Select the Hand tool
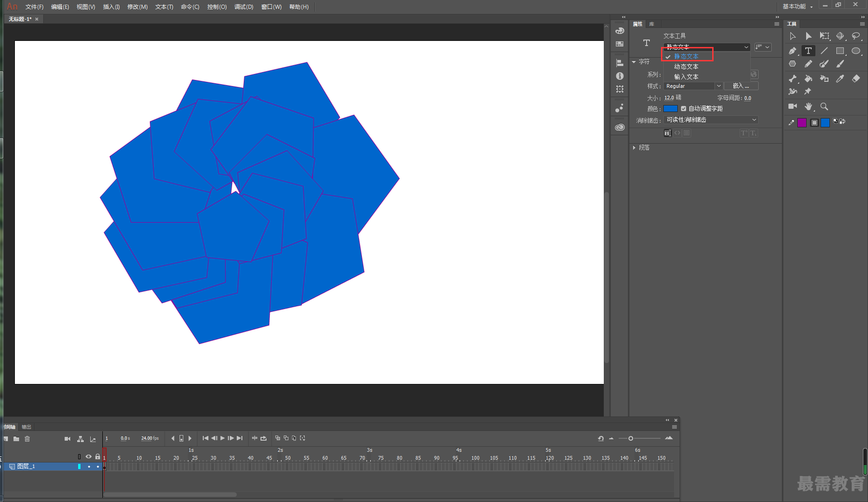868x502 pixels. (x=808, y=106)
